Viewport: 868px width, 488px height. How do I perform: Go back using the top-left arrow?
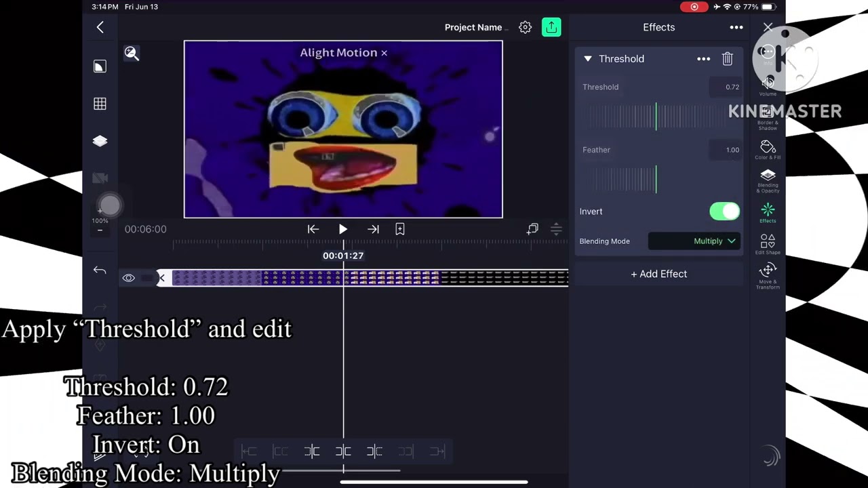[100, 27]
